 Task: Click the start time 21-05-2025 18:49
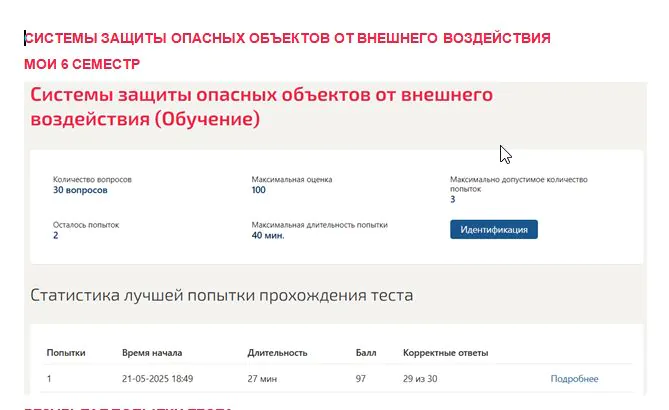point(157,379)
